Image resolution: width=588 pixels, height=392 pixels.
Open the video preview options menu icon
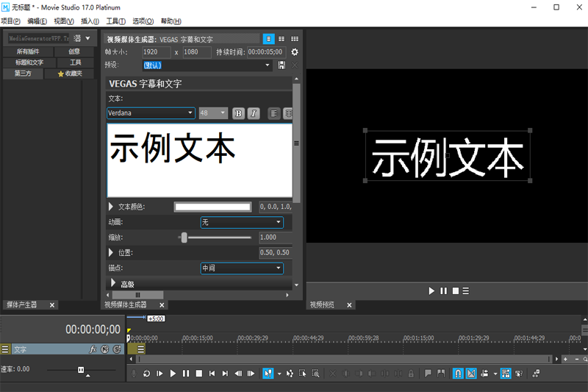coord(466,291)
